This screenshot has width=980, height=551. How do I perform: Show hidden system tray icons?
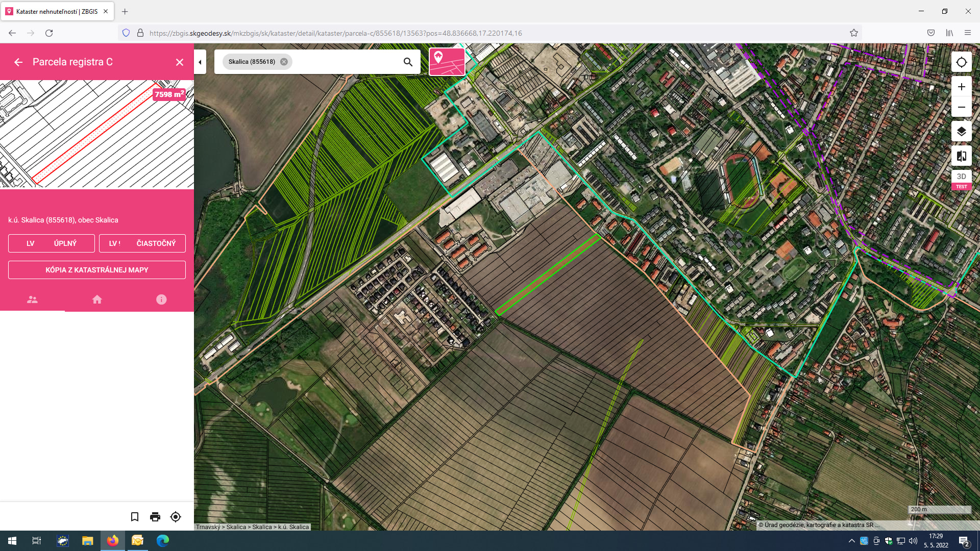coord(851,541)
